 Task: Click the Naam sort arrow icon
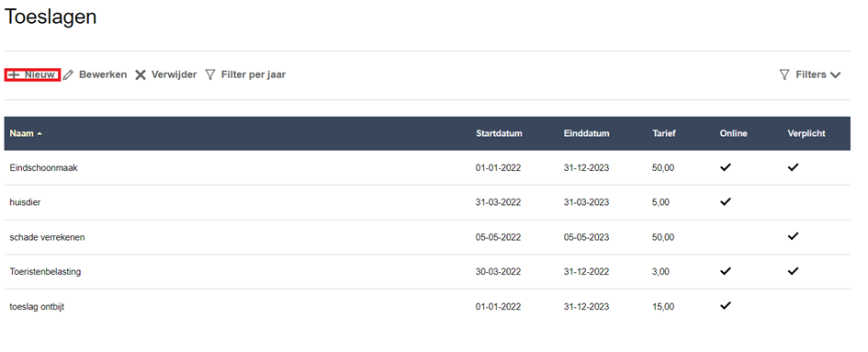pos(39,133)
